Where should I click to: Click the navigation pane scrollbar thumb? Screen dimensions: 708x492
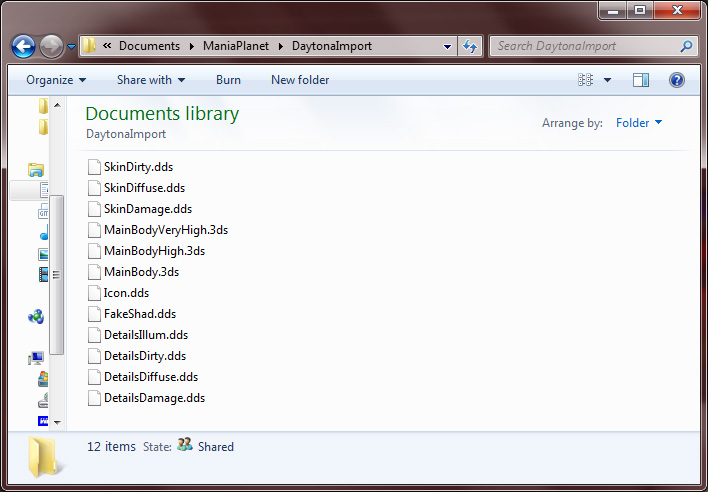pyautogui.click(x=56, y=274)
